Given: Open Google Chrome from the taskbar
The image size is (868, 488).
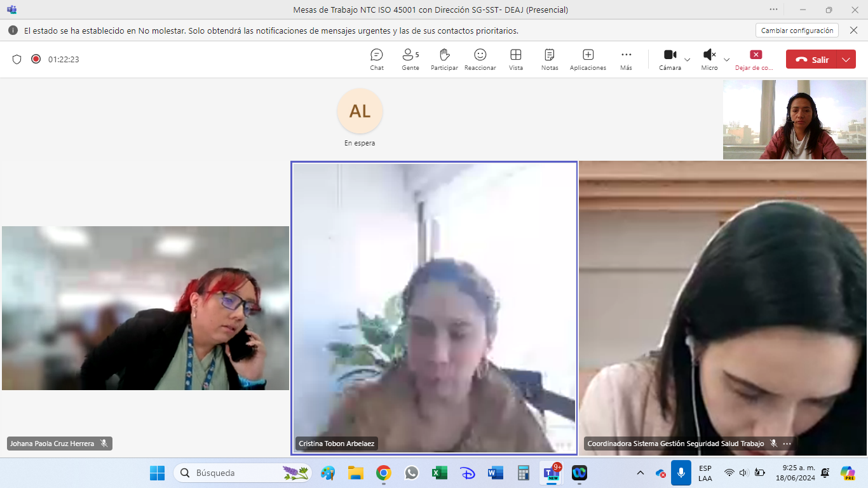Looking at the screenshot, I should [x=383, y=473].
